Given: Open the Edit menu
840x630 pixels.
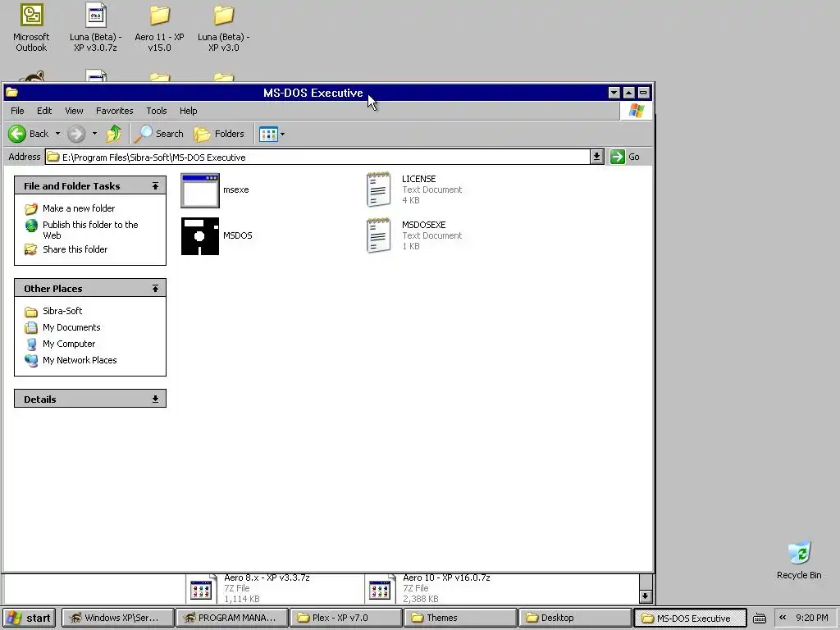Looking at the screenshot, I should (44, 111).
